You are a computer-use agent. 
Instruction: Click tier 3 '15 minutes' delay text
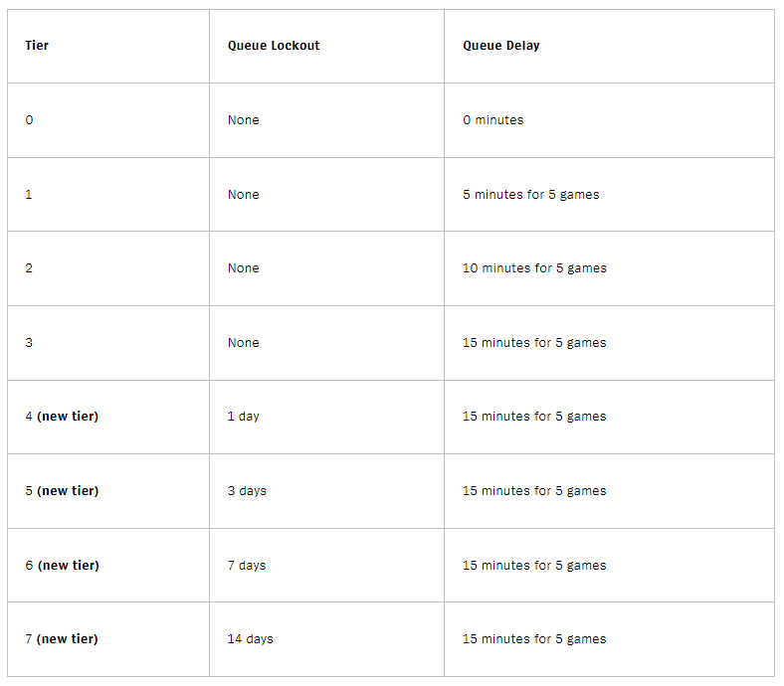(x=534, y=343)
